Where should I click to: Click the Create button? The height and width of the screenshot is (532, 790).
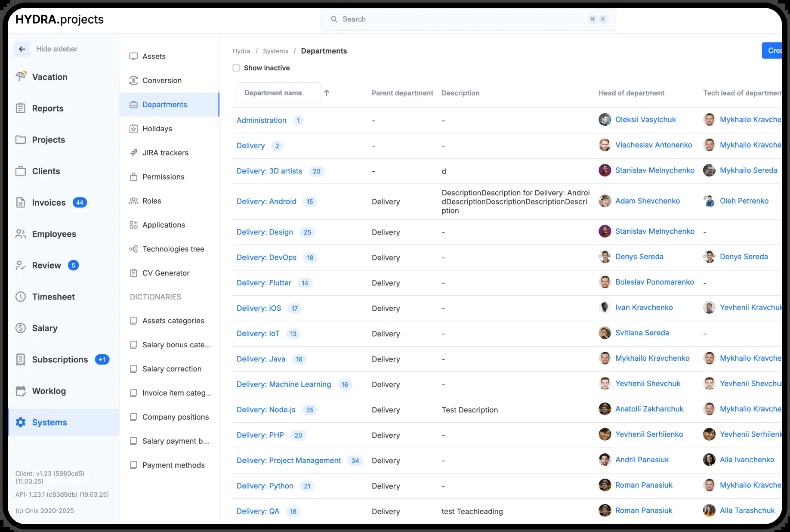point(773,50)
